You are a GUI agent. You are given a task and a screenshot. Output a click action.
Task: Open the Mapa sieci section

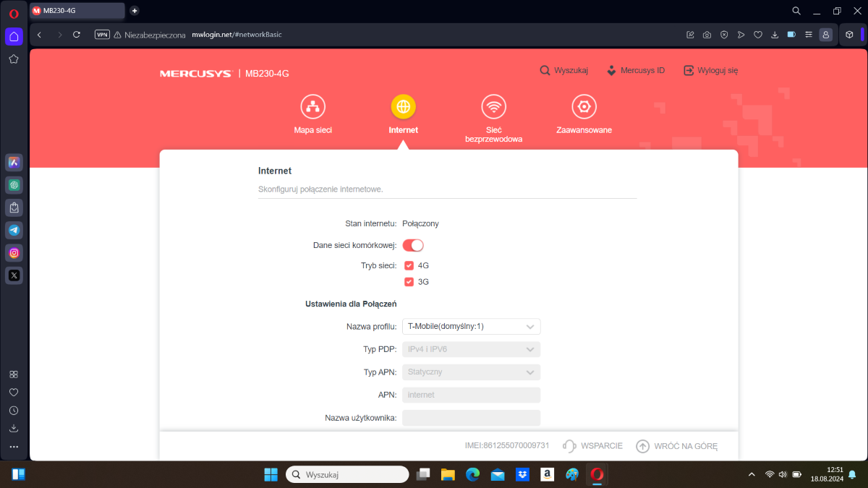312,114
